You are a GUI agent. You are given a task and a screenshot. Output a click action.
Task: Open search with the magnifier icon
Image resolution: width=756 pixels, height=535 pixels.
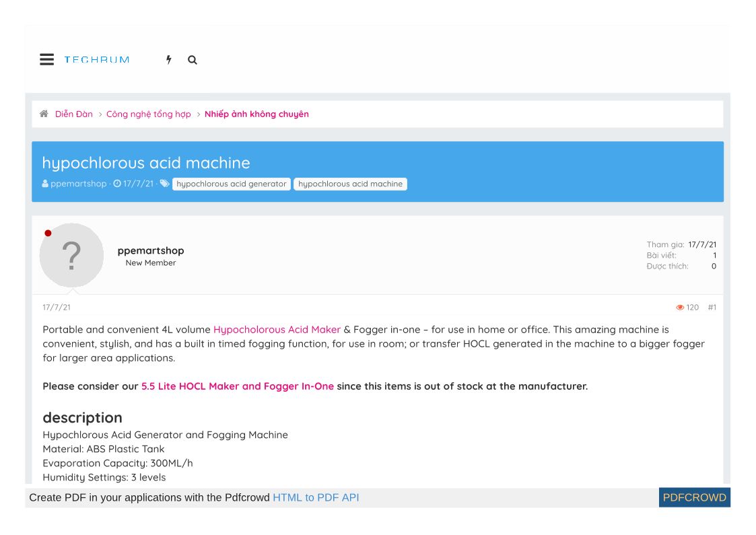point(193,60)
